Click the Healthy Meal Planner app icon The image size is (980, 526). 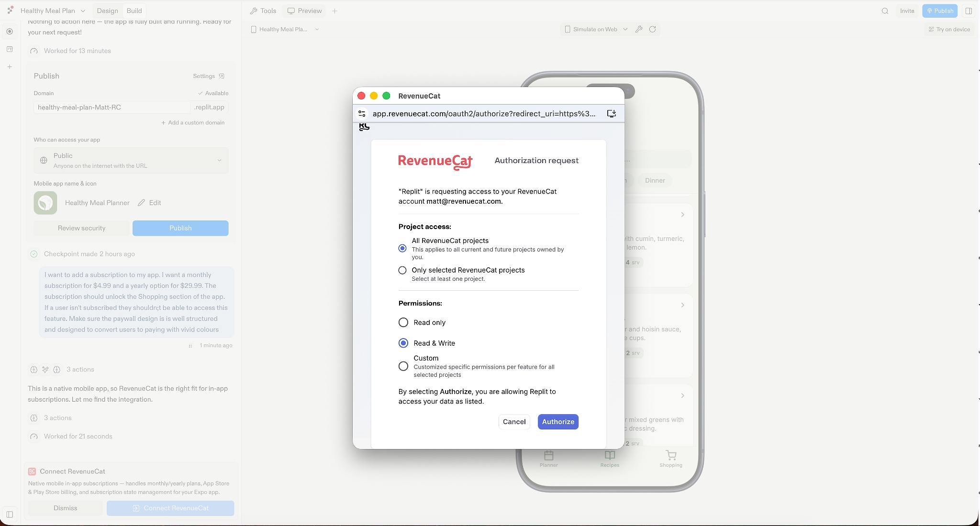45,203
